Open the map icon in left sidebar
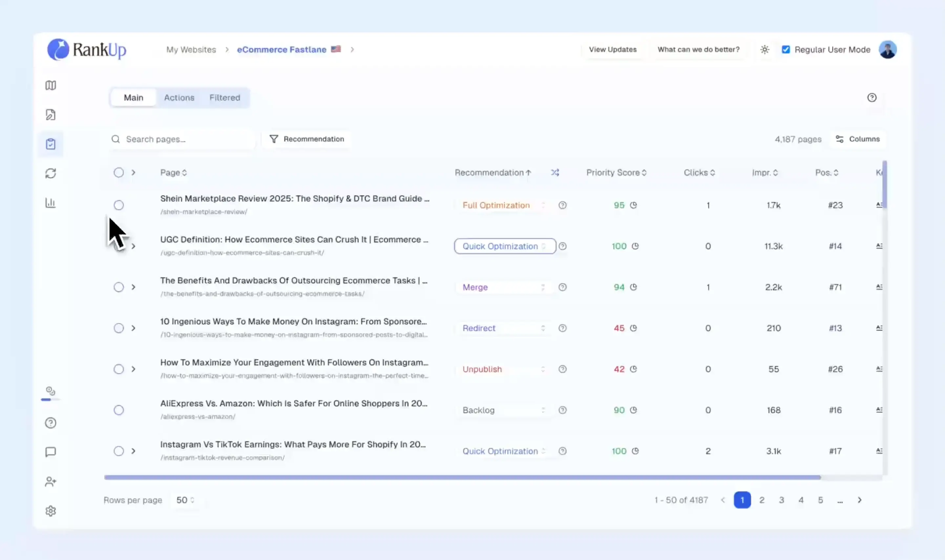The image size is (945, 560). click(51, 85)
